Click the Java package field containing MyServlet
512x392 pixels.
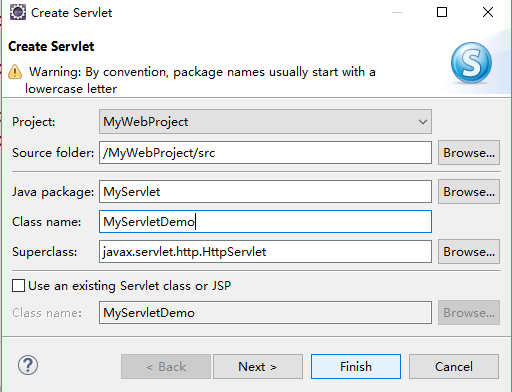coord(265,192)
